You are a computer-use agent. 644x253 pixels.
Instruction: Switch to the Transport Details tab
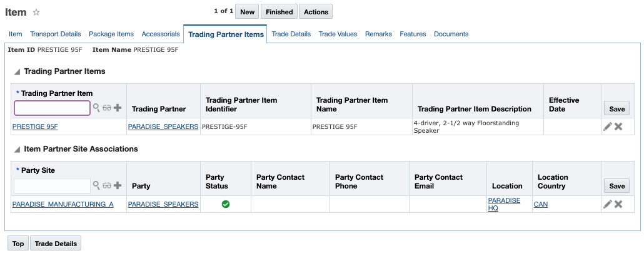tap(56, 34)
